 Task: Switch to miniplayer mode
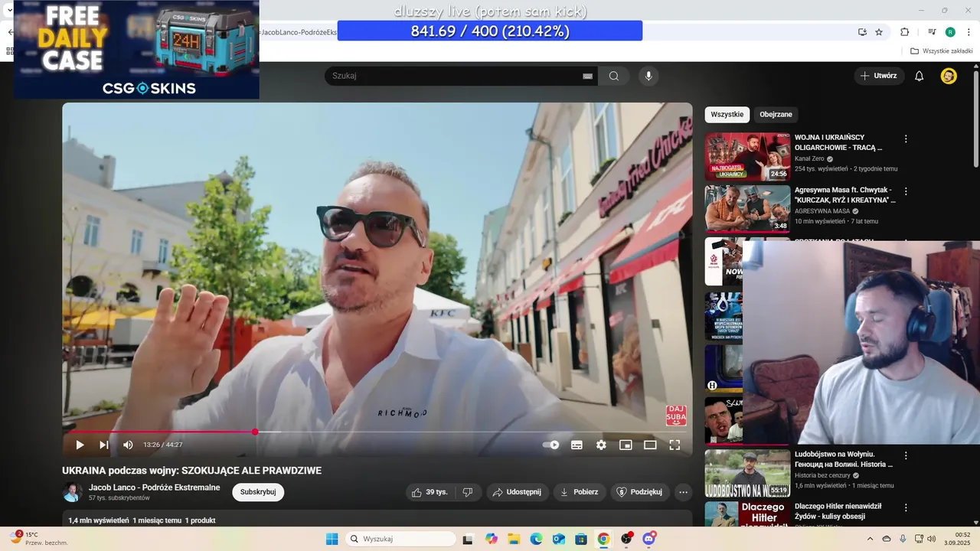(x=626, y=445)
